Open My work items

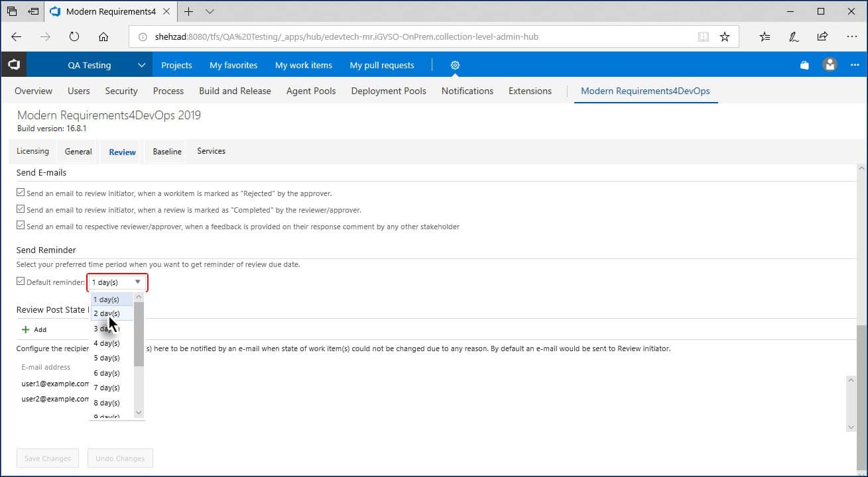304,65
